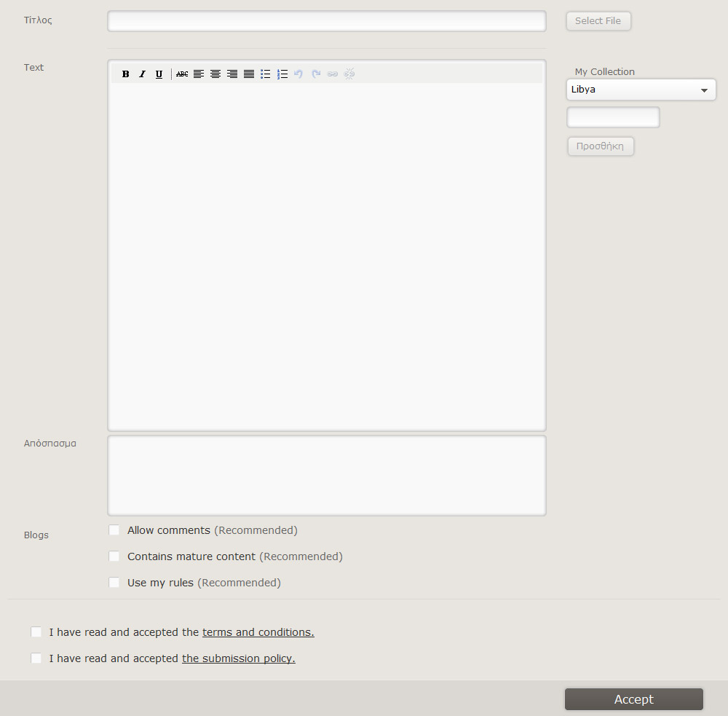This screenshot has width=728, height=716.
Task: Justify the text fully
Action: [x=249, y=74]
